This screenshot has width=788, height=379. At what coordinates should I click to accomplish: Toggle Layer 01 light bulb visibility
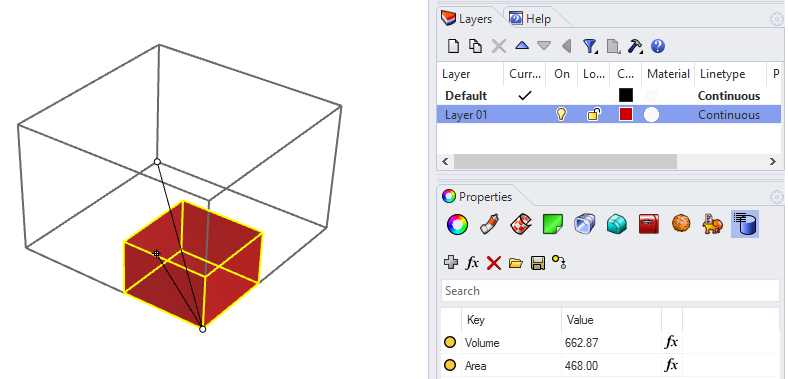tap(561, 115)
